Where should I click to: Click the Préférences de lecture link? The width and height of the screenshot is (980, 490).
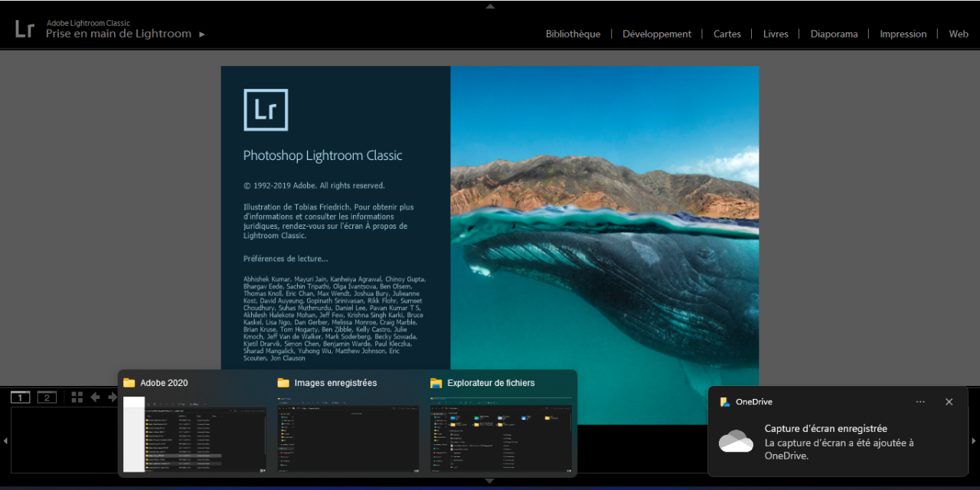click(x=286, y=259)
